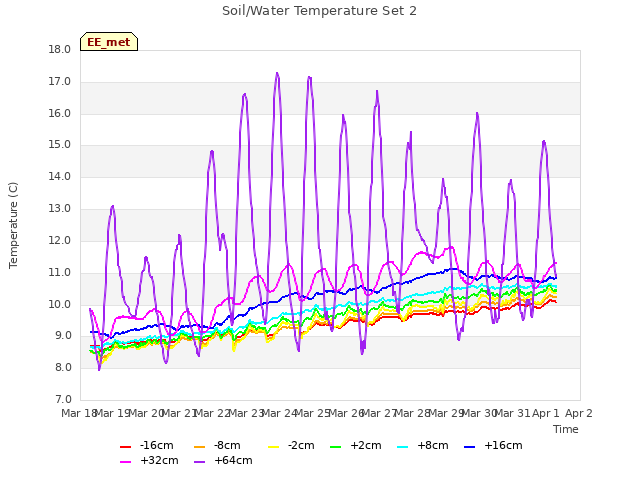Click the Mar 31 x-axis date label
The height and width of the screenshot is (480, 640).
coord(512,413)
